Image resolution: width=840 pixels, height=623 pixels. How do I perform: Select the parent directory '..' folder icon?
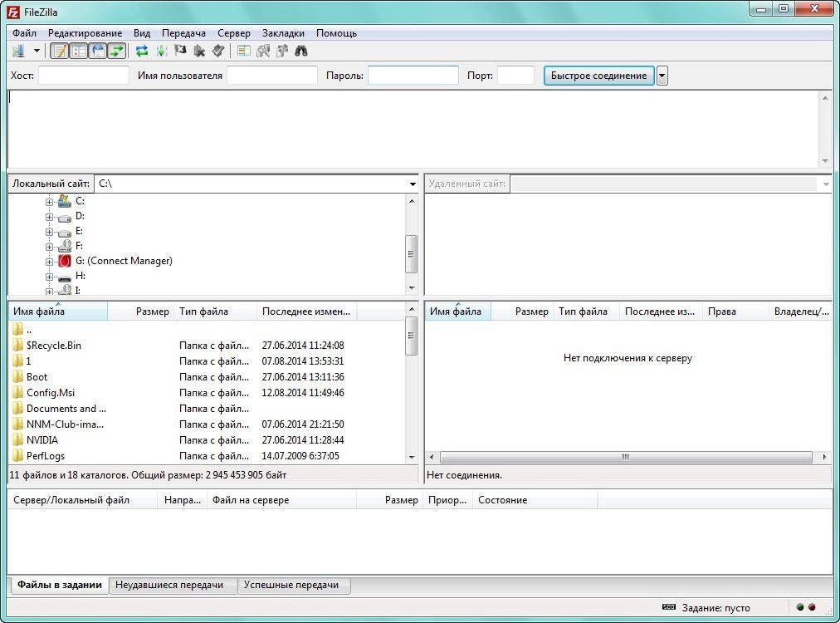17,329
